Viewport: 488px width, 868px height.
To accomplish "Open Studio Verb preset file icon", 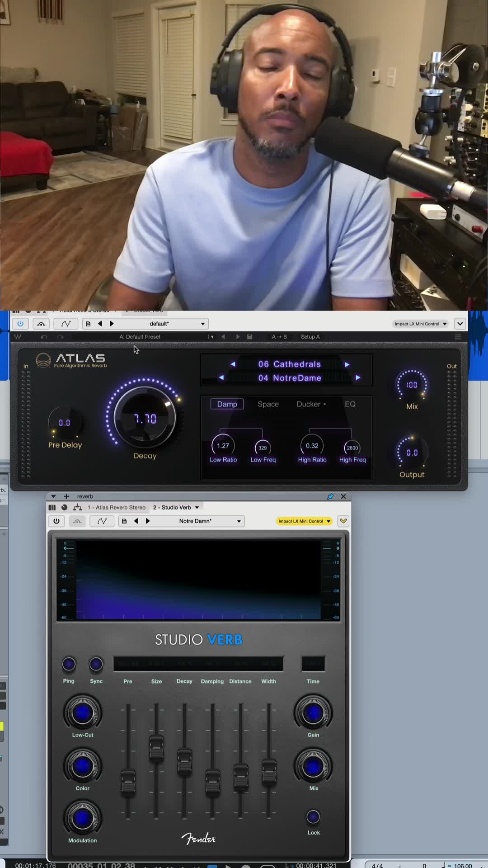I will (124, 521).
